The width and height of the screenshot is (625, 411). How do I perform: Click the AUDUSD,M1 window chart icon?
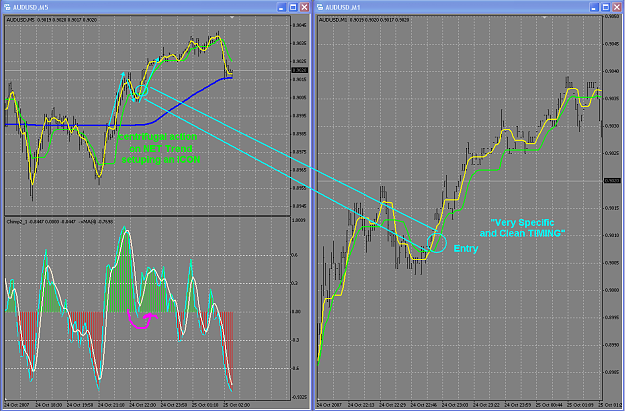[x=319, y=7]
